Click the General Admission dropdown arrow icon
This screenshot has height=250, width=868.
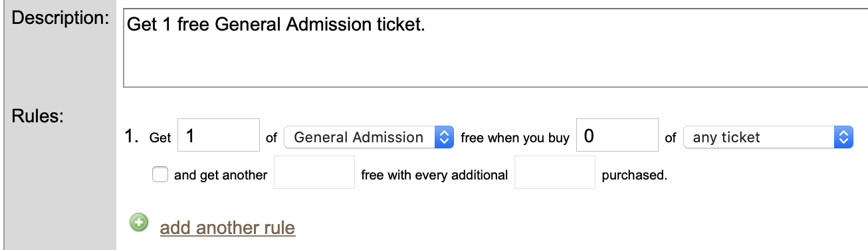pos(443,138)
